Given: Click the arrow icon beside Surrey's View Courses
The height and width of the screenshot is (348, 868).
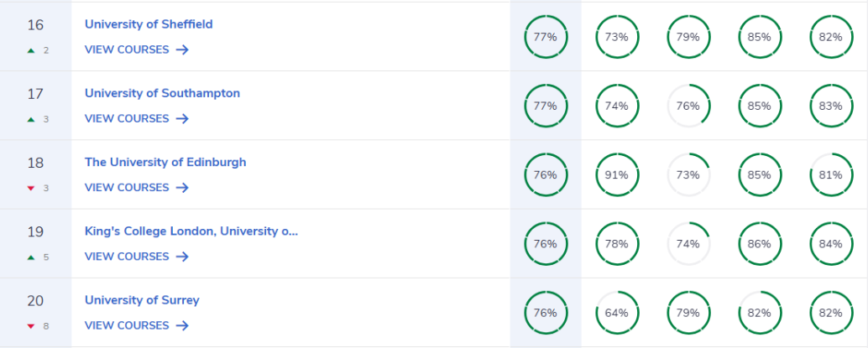Looking at the screenshot, I should pyautogui.click(x=183, y=326).
